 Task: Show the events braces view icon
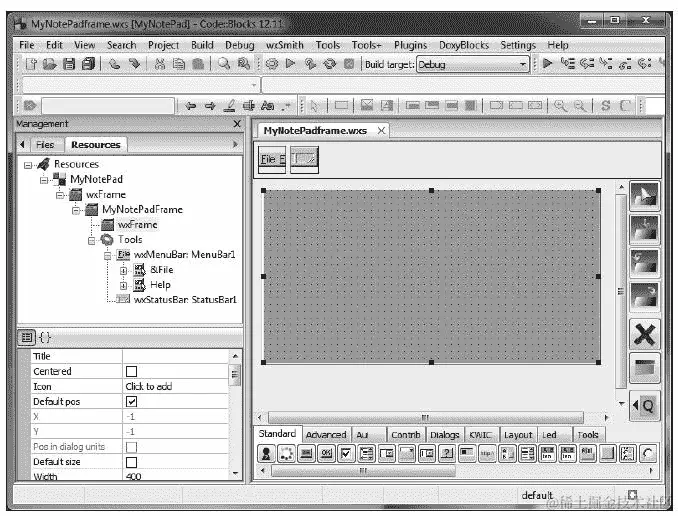click(45, 337)
